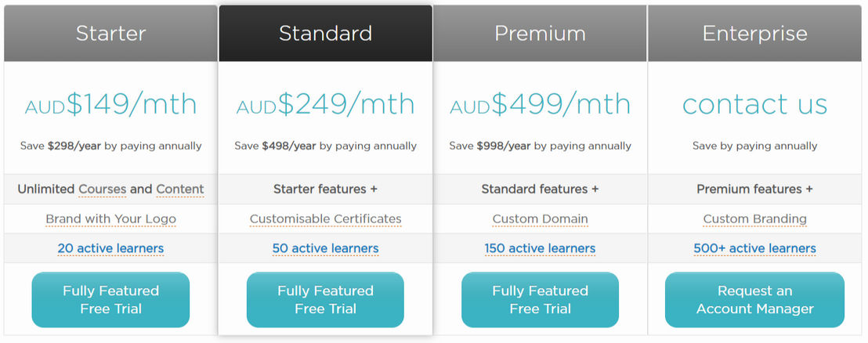
Task: Open the 150 active learners link
Action: [x=541, y=248]
